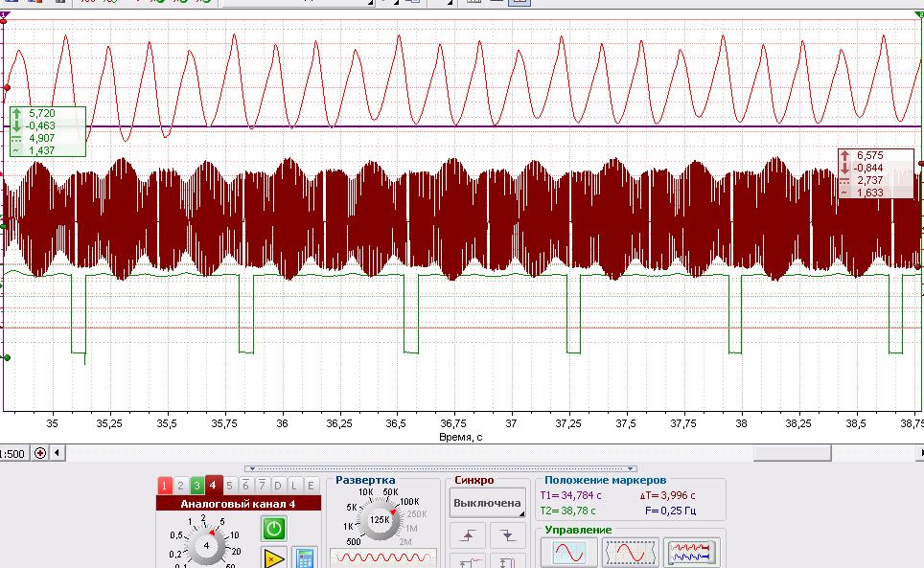924x568 pixels.
Task: Select rising-edge trigger icon under Синхро
Action: click(x=468, y=535)
